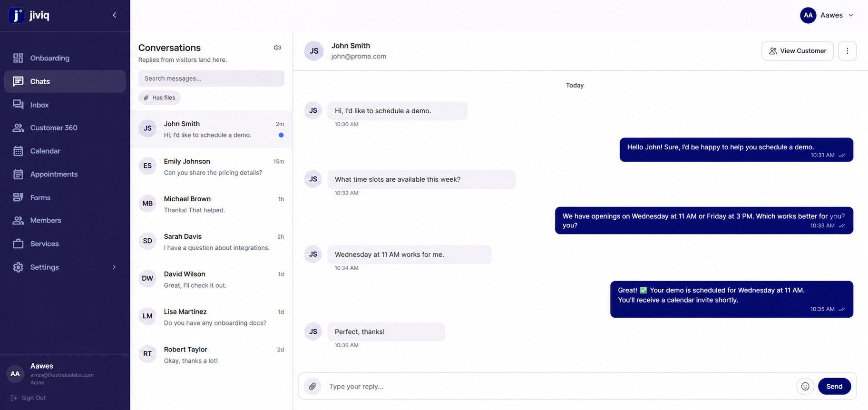Open the three-dot conversation options menu

coord(847,51)
